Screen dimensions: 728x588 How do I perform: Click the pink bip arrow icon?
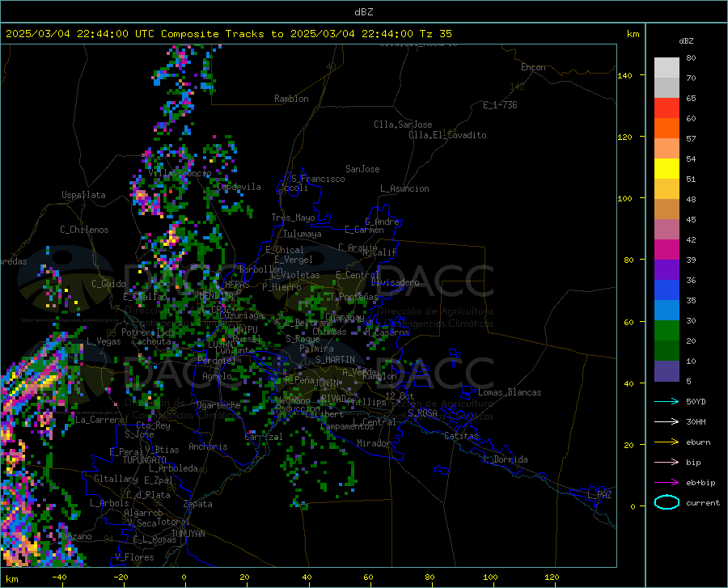click(667, 463)
